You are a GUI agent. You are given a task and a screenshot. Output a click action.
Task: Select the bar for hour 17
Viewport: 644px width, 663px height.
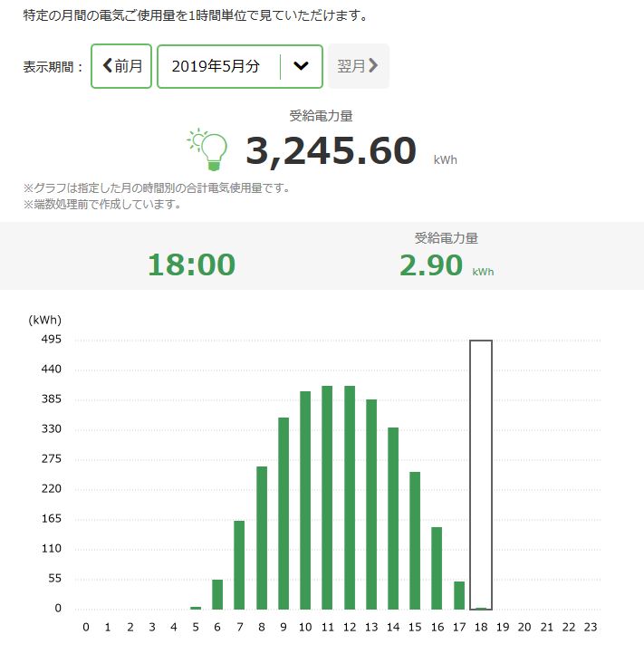click(x=459, y=595)
